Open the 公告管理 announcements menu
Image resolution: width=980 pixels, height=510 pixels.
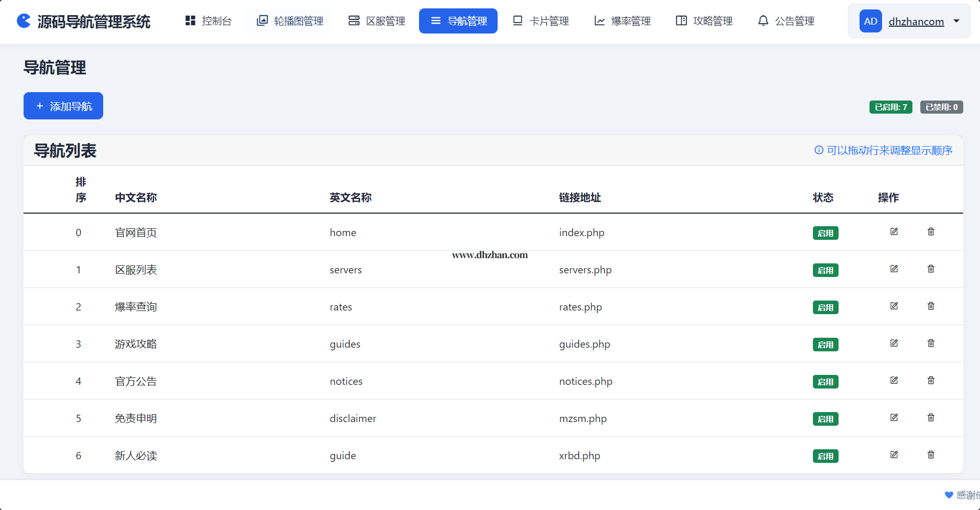(x=786, y=21)
